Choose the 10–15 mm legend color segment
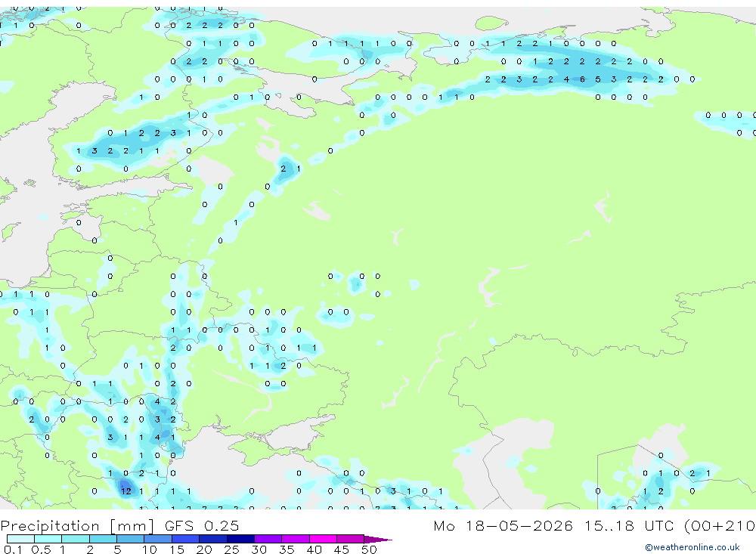Screen dimensions: 756x554 158,539
